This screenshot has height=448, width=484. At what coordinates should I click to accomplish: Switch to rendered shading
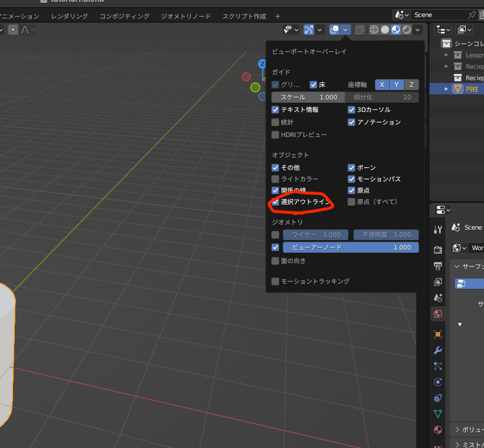click(407, 30)
